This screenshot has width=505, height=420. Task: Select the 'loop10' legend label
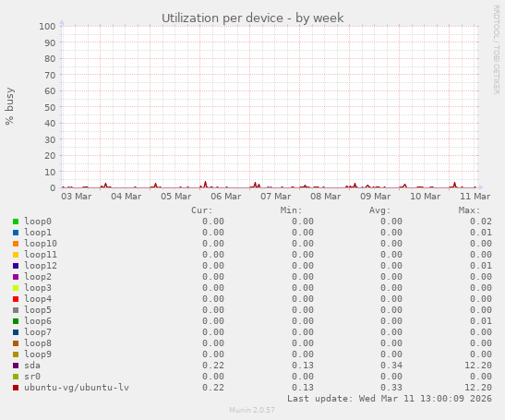[41, 244]
